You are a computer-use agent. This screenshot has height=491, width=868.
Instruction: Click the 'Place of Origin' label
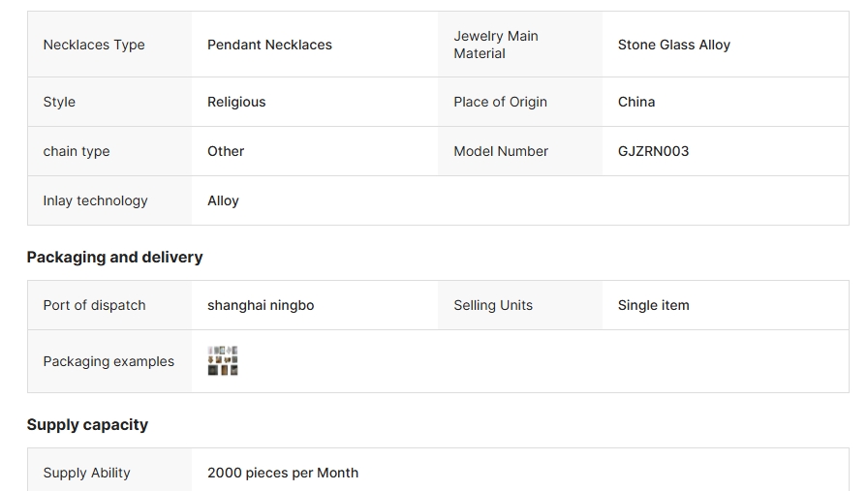[500, 102]
